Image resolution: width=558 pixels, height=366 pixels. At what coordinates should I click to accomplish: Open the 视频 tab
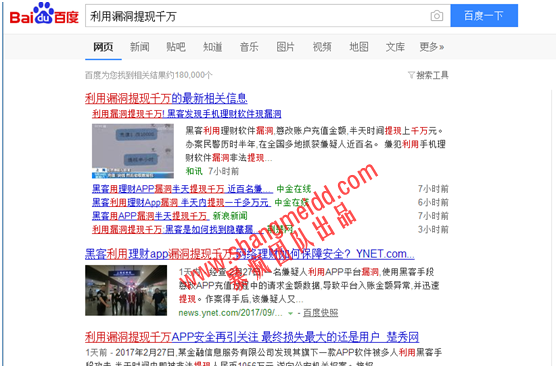(322, 47)
